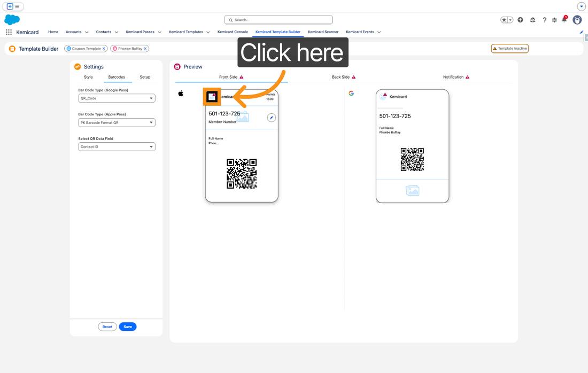Select the Front Side preview tab
This screenshot has height=373, width=588.
tap(231, 77)
